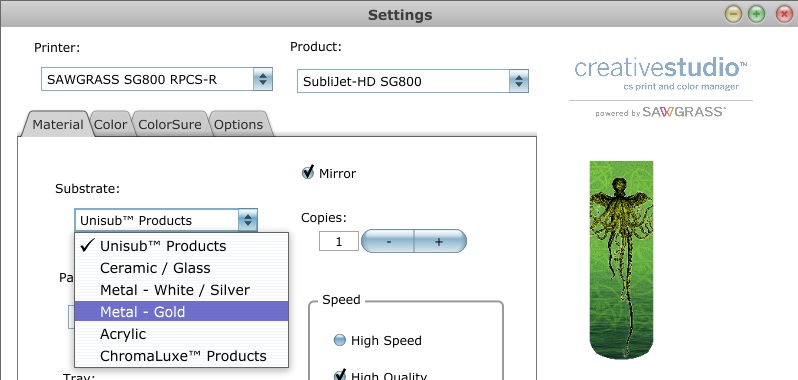Switch to the Material tab
Screen dimensions: 798x380
tap(58, 125)
